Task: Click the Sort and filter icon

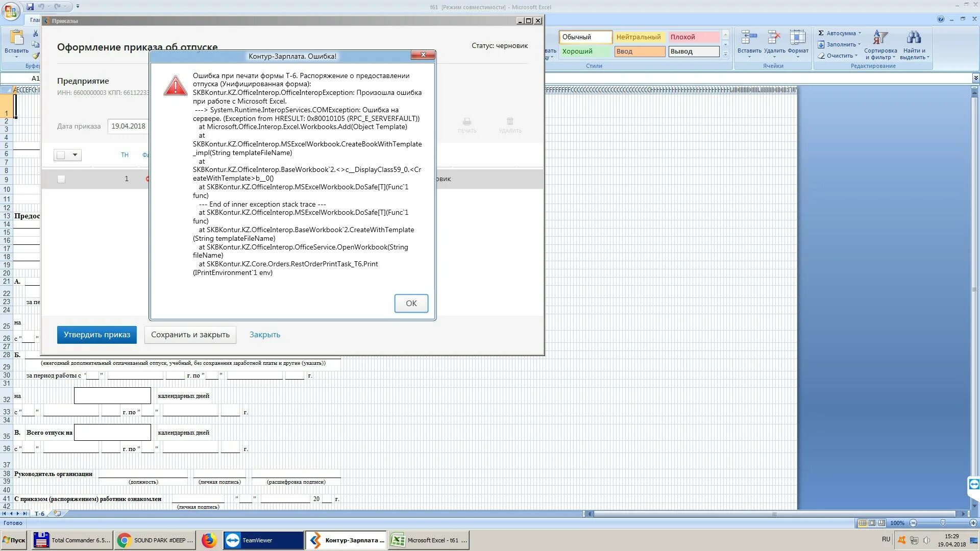Action: point(880,38)
